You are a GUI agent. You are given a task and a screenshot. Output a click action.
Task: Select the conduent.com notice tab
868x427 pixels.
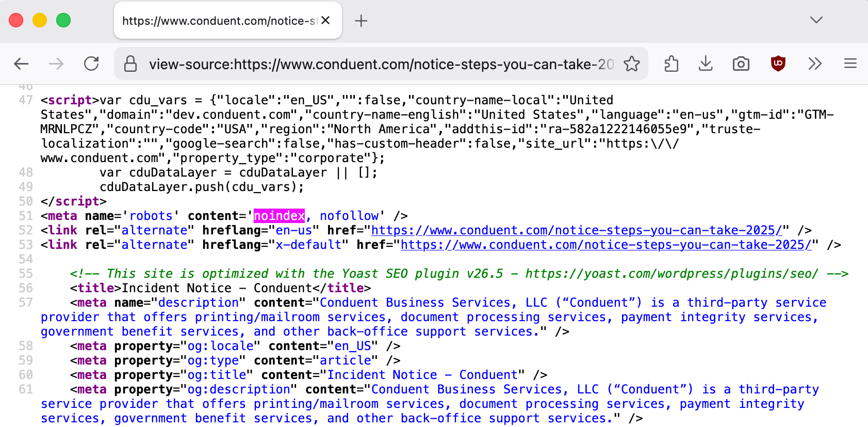click(x=219, y=21)
